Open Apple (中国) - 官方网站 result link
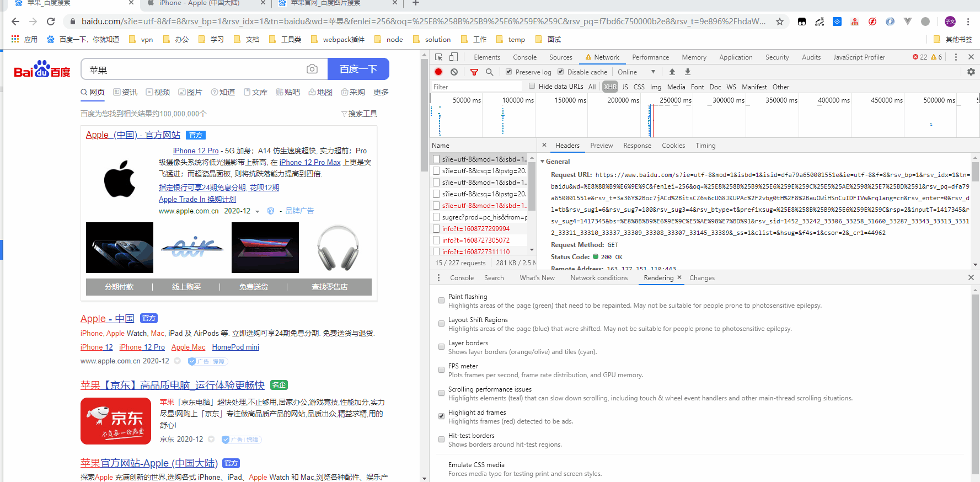The height and width of the screenshot is (482, 980). point(133,135)
